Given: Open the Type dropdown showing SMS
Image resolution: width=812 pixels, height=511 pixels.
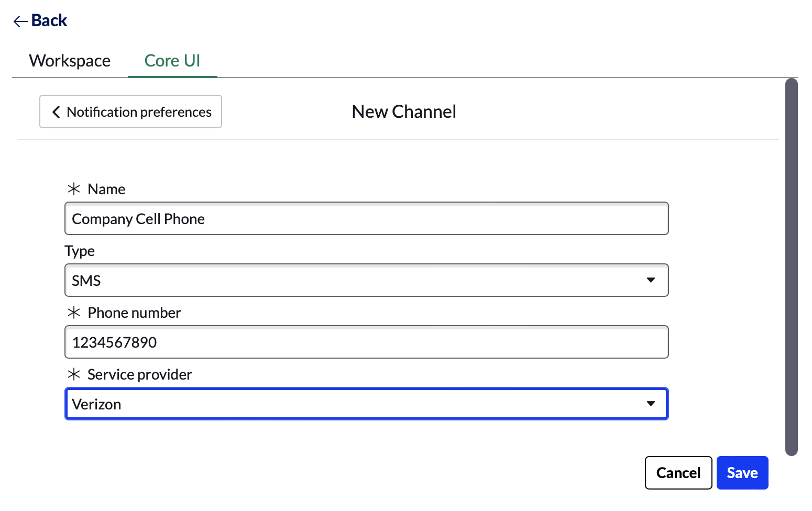Looking at the screenshot, I should (367, 280).
